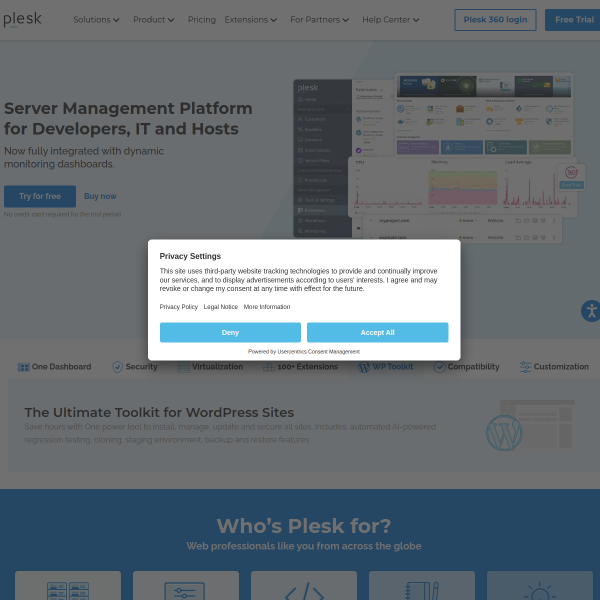Select the Customization tab
The height and width of the screenshot is (600, 600).
(554, 367)
